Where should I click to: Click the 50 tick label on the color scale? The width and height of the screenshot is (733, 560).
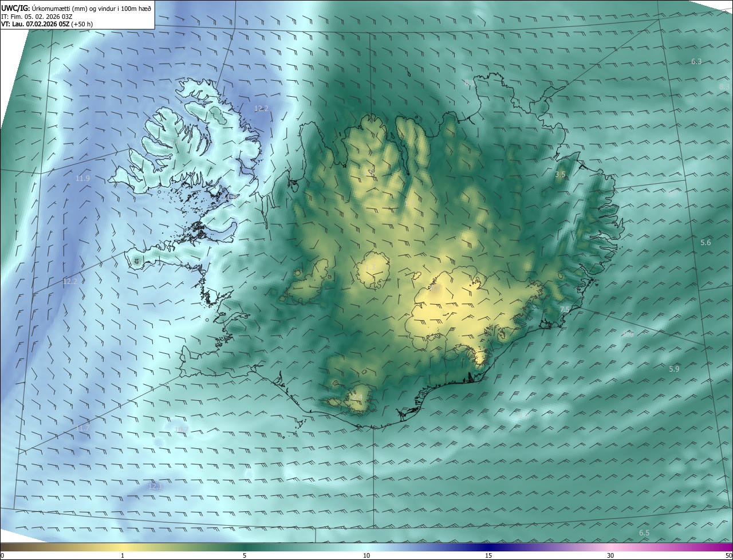click(x=728, y=555)
